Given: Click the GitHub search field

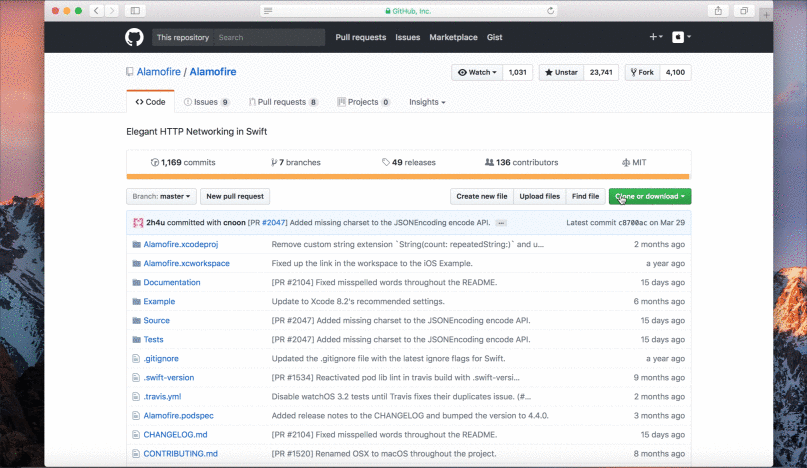Looking at the screenshot, I should coord(268,37).
